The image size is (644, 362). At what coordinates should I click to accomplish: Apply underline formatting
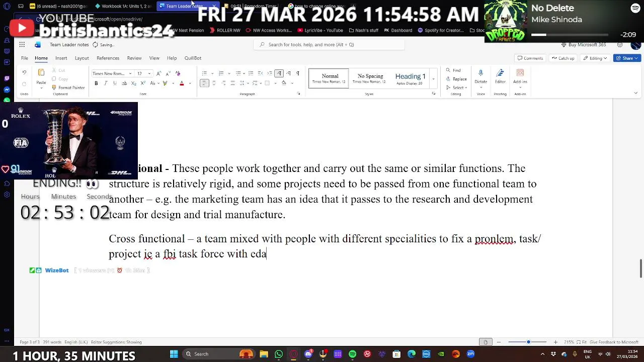coord(115,83)
